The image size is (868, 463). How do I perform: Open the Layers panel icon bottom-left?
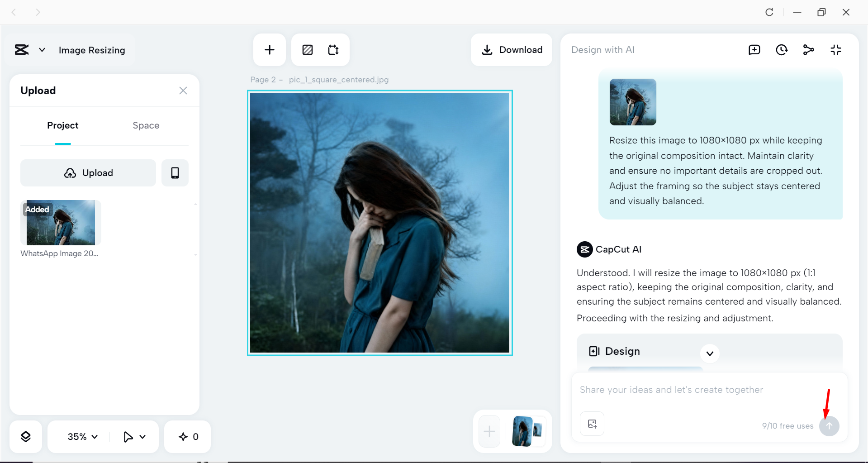26,436
